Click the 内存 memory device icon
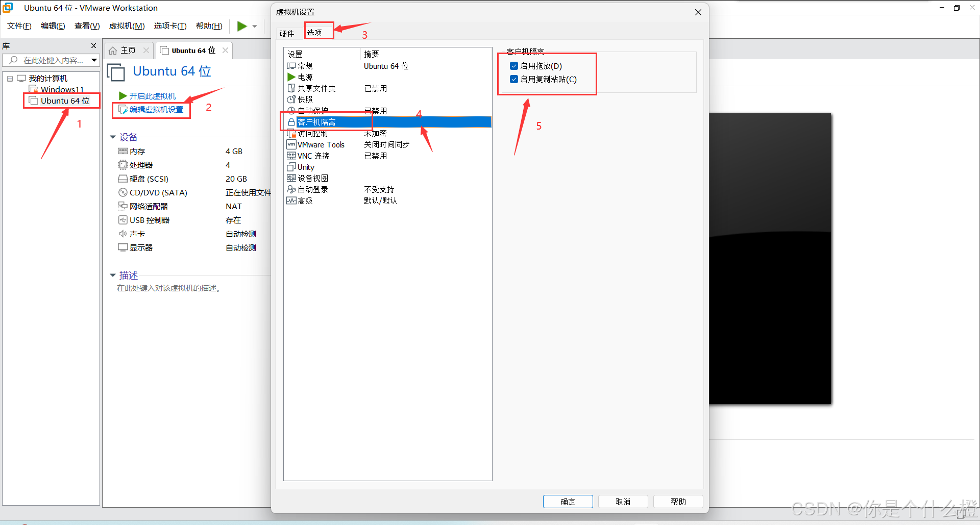Image resolution: width=980 pixels, height=525 pixels. pyautogui.click(x=122, y=151)
